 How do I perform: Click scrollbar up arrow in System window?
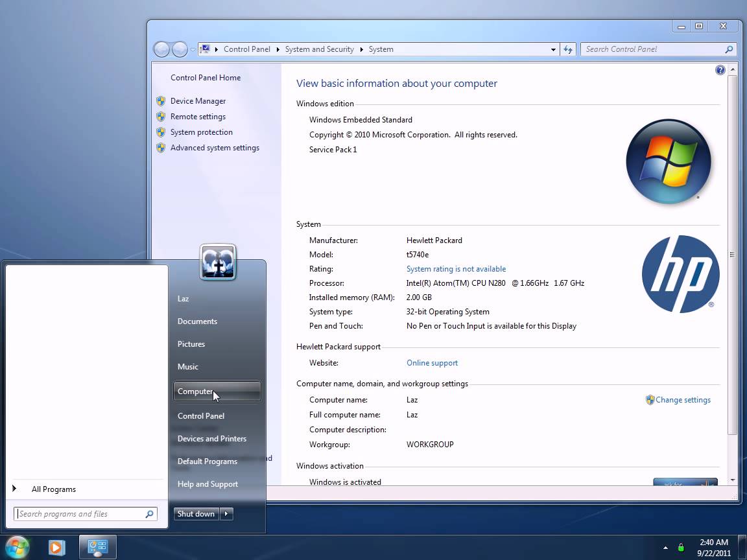732,69
